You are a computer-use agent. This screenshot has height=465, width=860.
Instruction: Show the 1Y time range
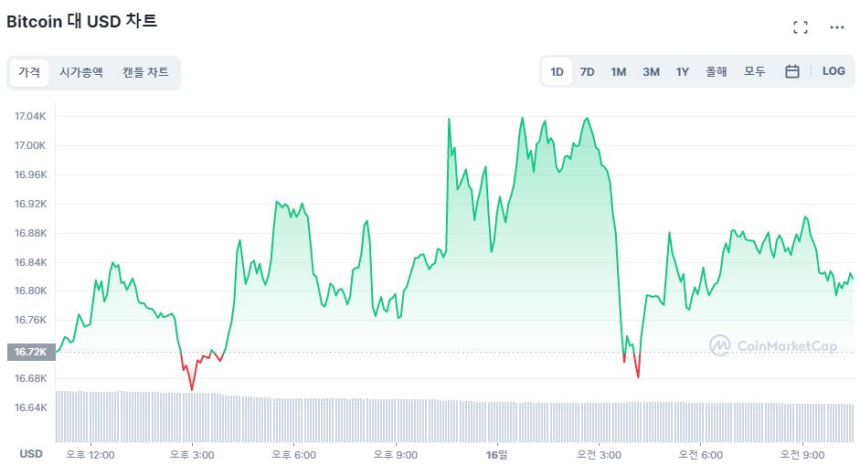tap(682, 72)
